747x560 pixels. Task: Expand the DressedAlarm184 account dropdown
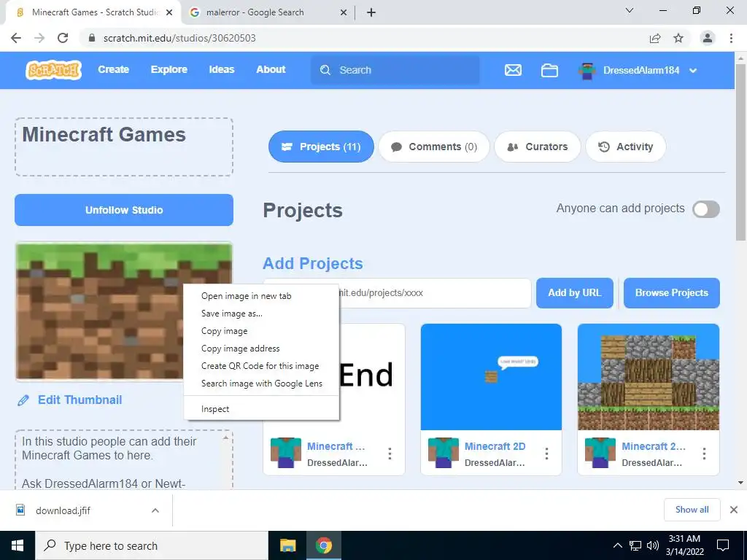click(693, 71)
